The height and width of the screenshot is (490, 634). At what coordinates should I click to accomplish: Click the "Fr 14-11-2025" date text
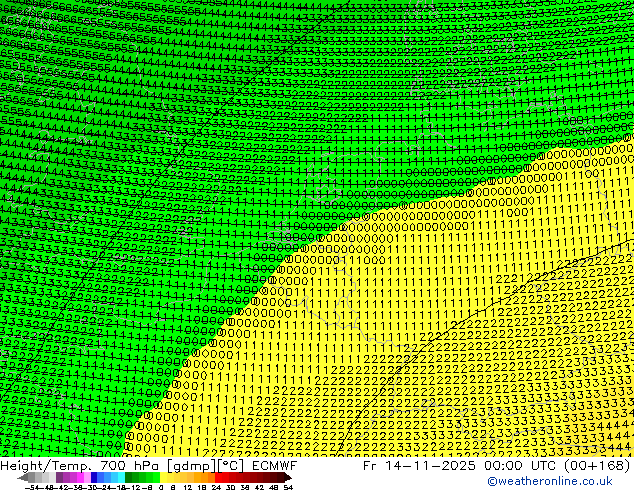(x=419, y=466)
